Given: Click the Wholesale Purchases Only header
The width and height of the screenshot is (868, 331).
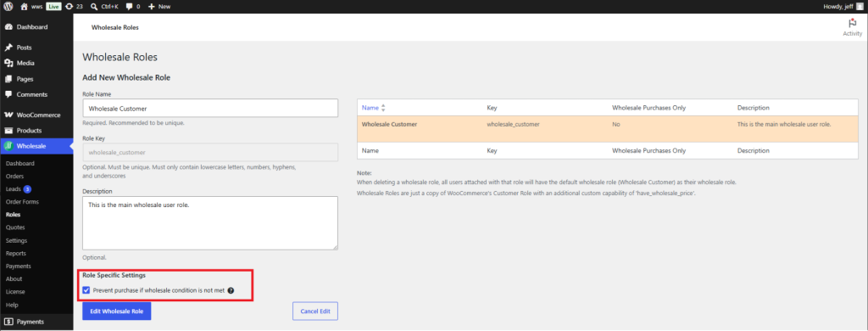Looking at the screenshot, I should point(648,108).
